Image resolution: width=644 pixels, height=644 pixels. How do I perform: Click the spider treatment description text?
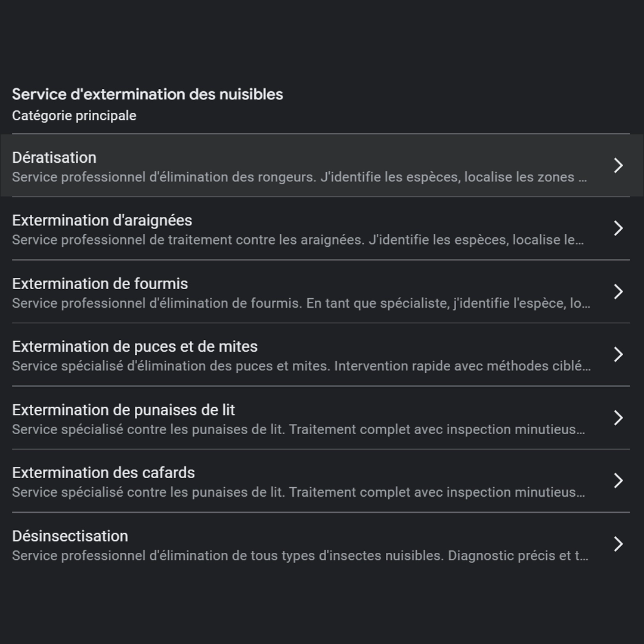[298, 240]
